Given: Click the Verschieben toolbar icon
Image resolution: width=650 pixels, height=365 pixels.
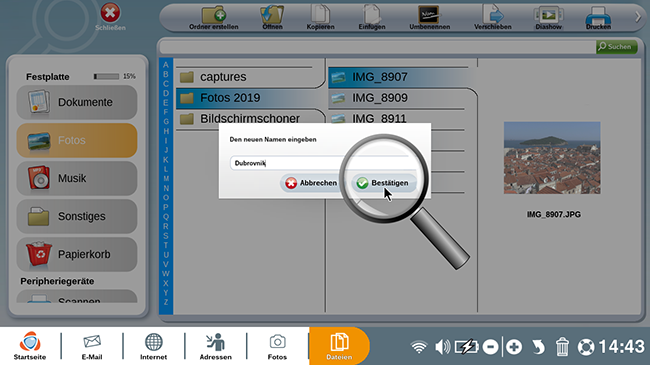Looking at the screenshot, I should click(492, 18).
